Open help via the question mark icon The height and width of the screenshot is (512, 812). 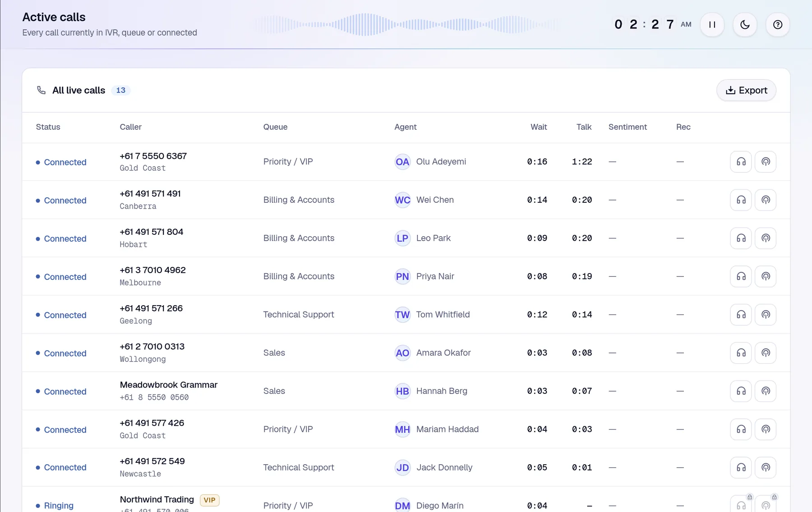point(778,25)
